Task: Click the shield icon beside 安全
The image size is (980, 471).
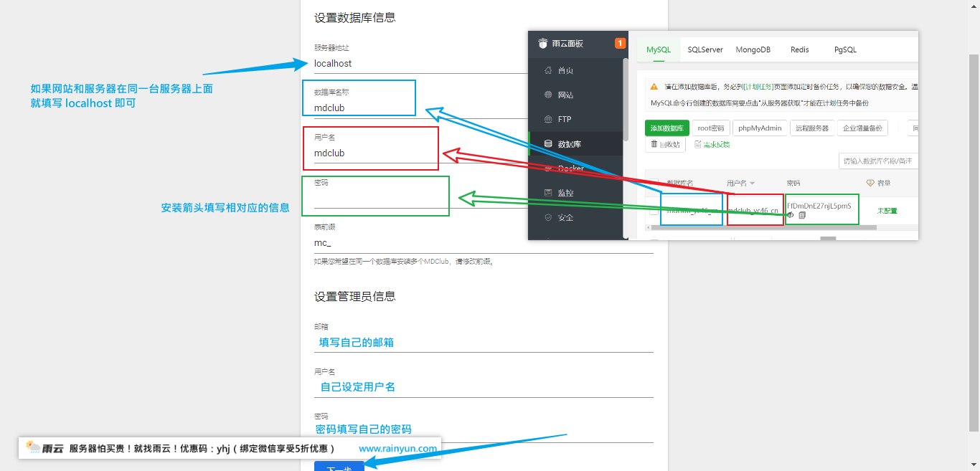Action: [x=549, y=217]
